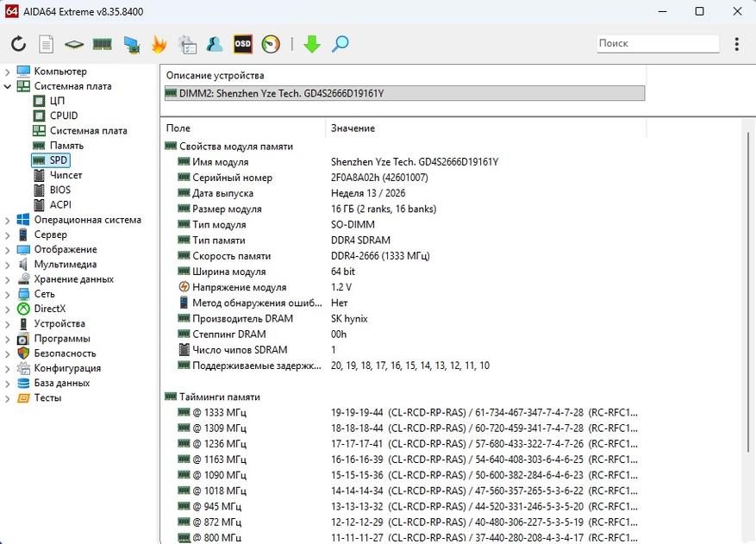Select the Серийный номер row

point(405,178)
